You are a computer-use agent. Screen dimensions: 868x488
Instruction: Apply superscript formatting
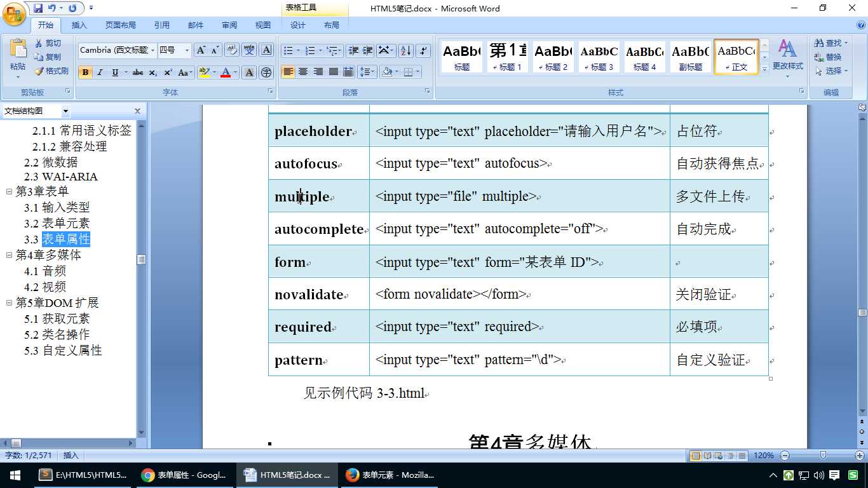168,72
